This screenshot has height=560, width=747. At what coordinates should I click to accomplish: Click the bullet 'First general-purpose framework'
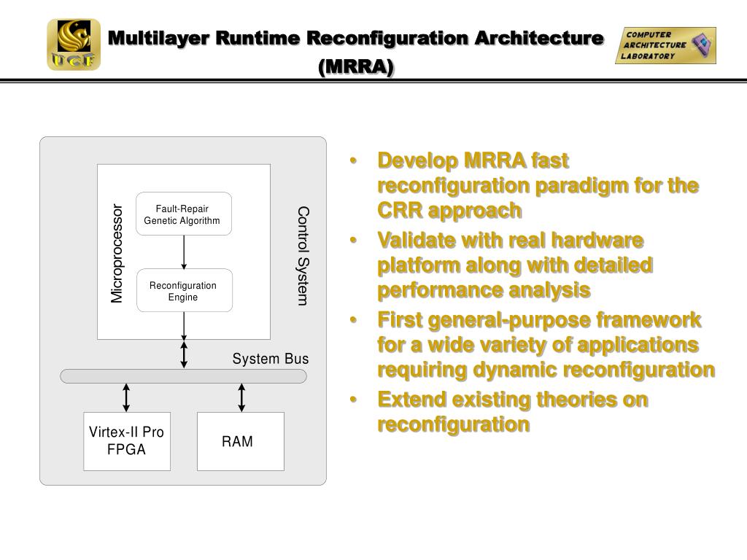coord(545,345)
